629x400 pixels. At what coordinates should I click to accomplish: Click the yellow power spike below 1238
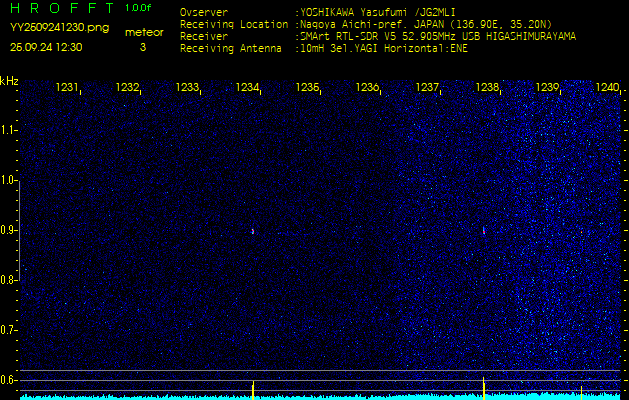point(484,387)
